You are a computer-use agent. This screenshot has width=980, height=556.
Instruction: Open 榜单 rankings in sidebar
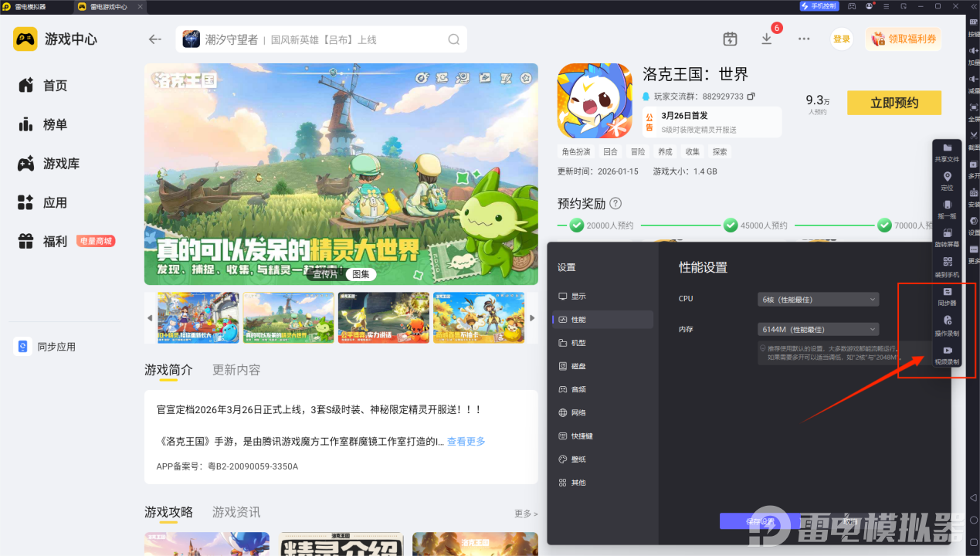click(43, 124)
